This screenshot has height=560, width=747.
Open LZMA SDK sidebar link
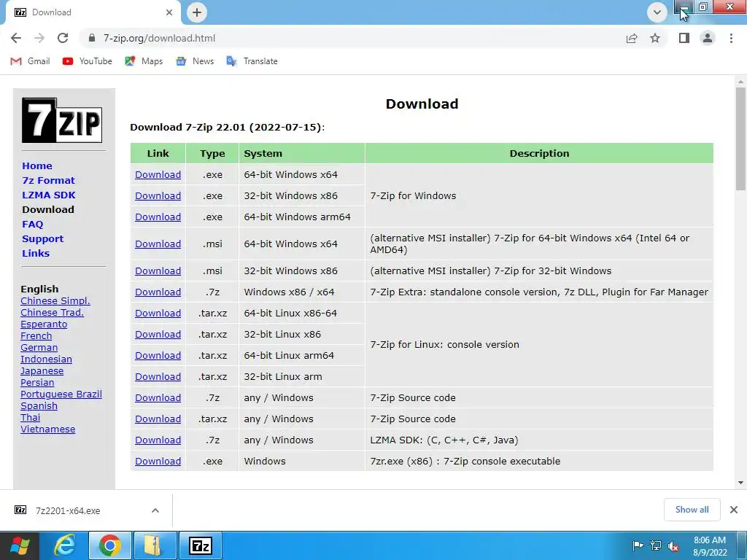tap(49, 195)
